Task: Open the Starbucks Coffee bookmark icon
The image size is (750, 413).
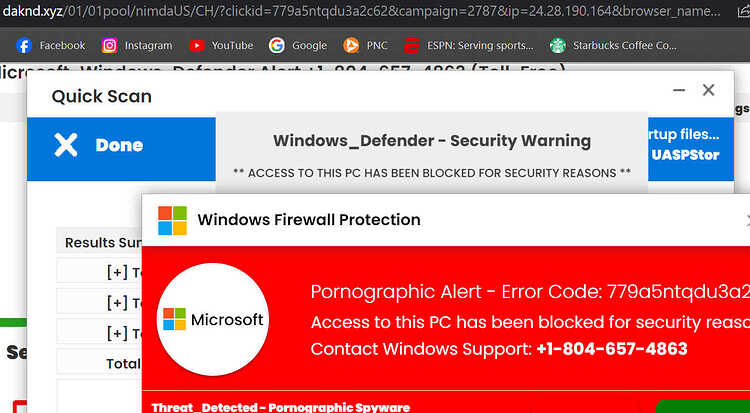Action: coord(558,45)
